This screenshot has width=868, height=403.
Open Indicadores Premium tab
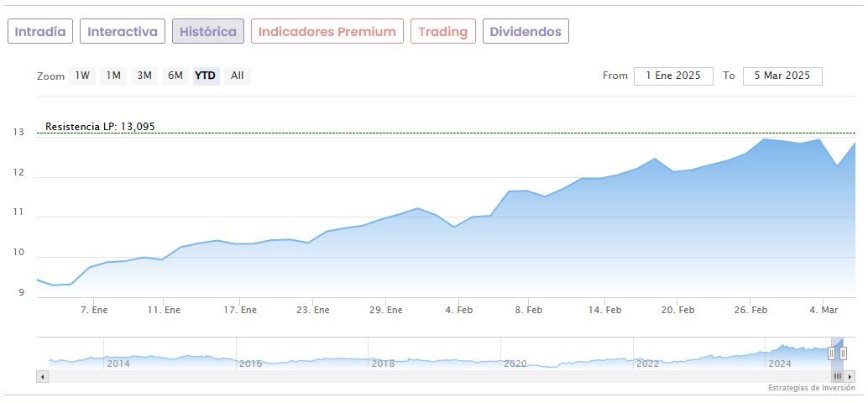click(x=327, y=32)
